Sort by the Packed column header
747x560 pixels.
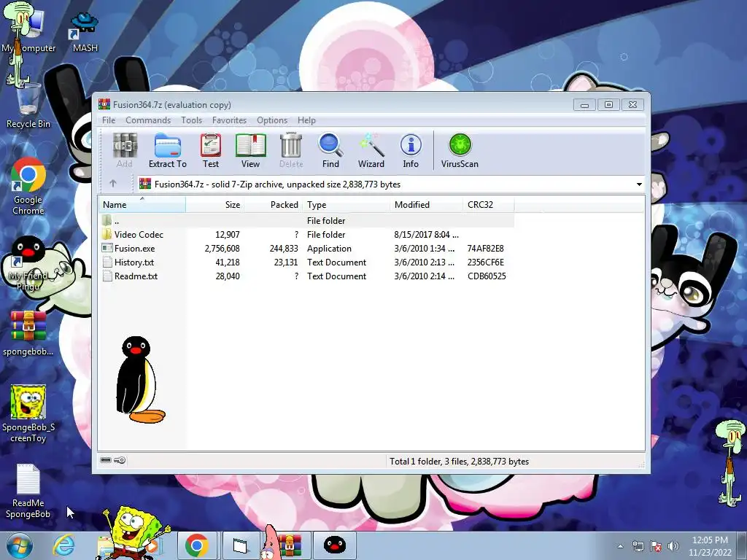[273, 204]
